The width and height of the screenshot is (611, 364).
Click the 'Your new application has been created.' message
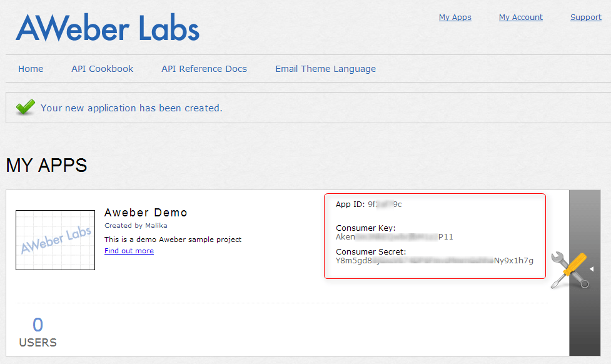[131, 108]
